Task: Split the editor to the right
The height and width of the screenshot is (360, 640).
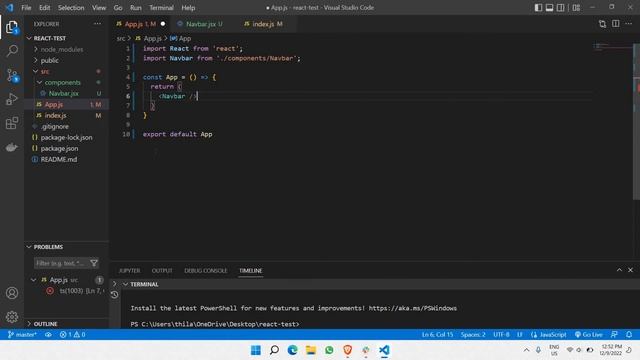Action: pos(616,24)
